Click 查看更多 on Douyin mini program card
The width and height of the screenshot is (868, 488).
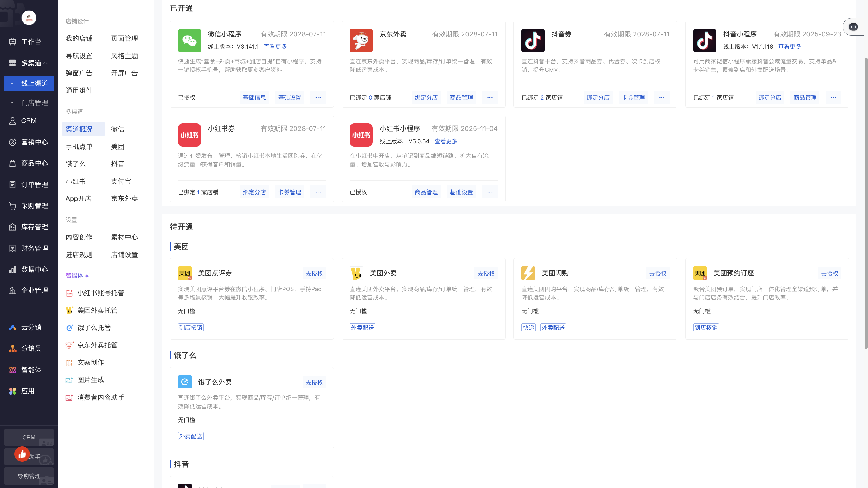[789, 46]
